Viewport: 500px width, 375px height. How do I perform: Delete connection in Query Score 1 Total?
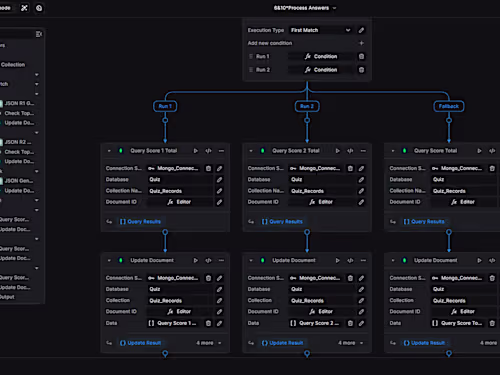pos(208,168)
